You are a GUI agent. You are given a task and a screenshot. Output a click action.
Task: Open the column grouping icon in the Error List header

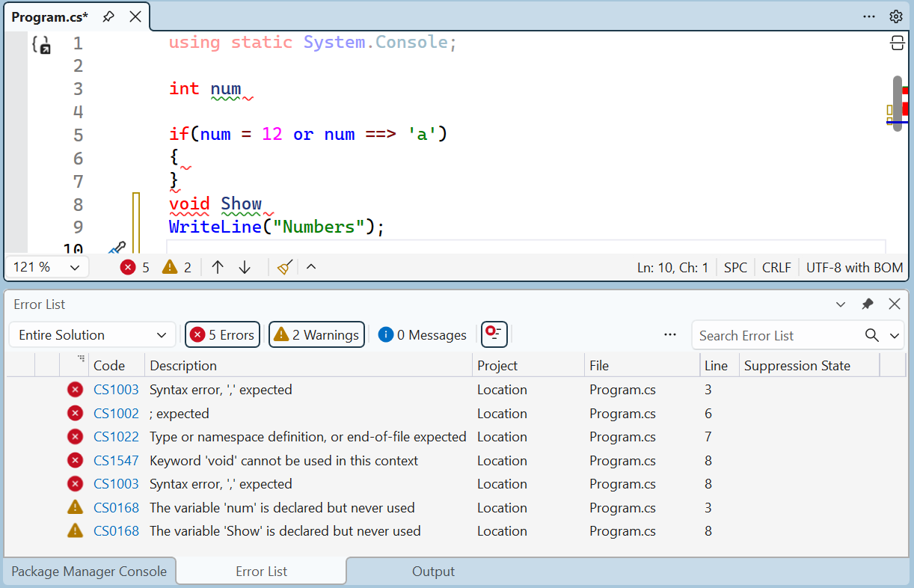point(82,360)
